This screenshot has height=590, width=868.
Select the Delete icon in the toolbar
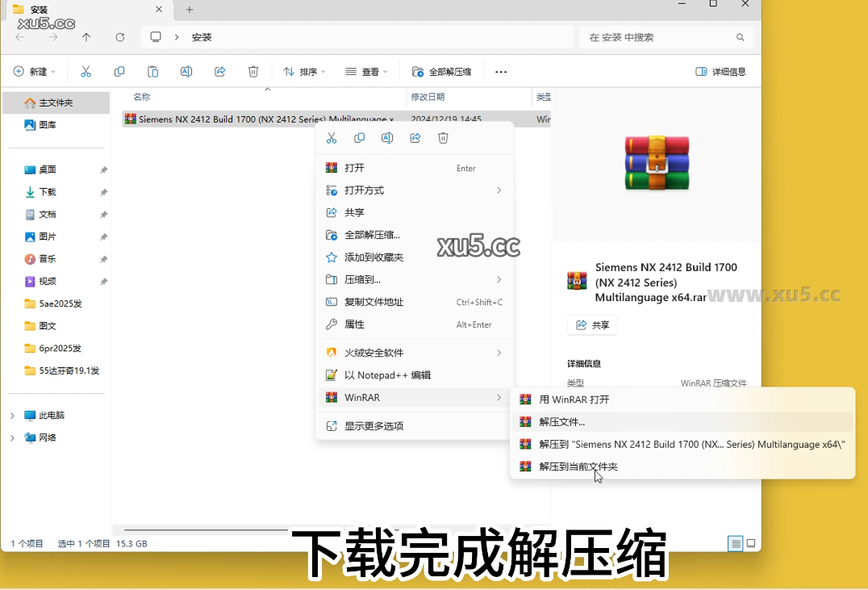click(x=253, y=72)
